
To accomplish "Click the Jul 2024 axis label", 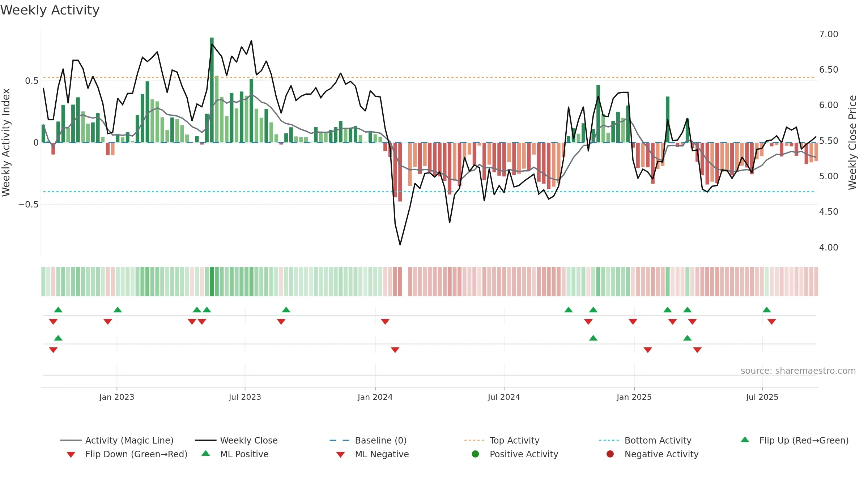I will click(x=504, y=397).
